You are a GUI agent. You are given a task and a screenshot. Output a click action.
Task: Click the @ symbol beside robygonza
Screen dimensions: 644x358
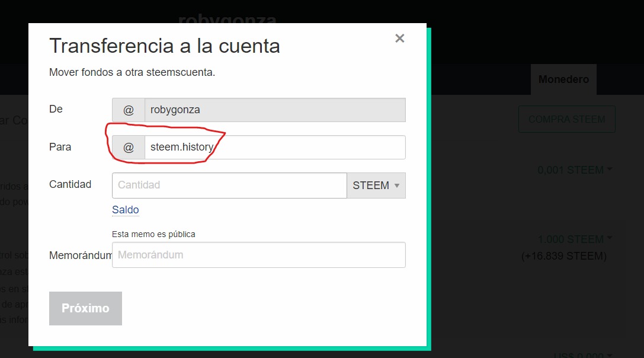(x=129, y=110)
